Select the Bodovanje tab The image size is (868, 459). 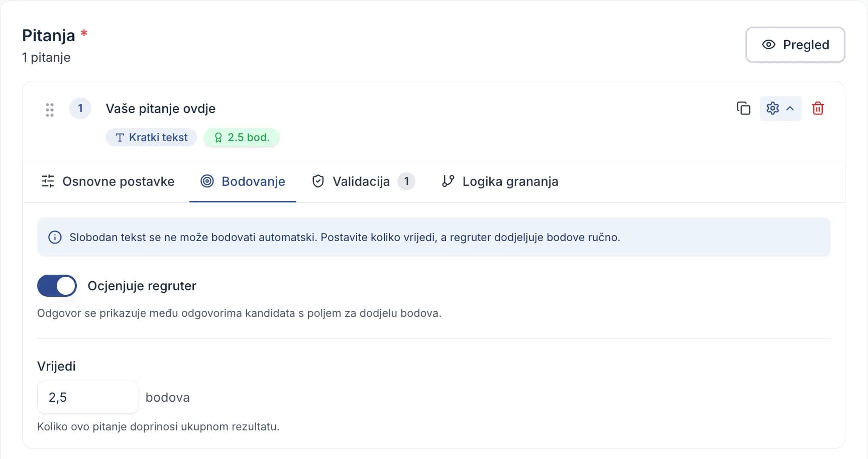[243, 181]
